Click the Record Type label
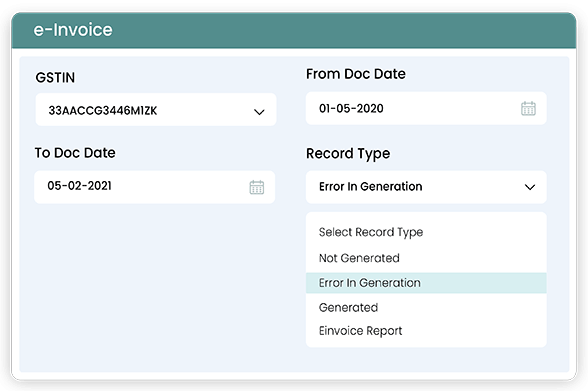 coord(348,154)
